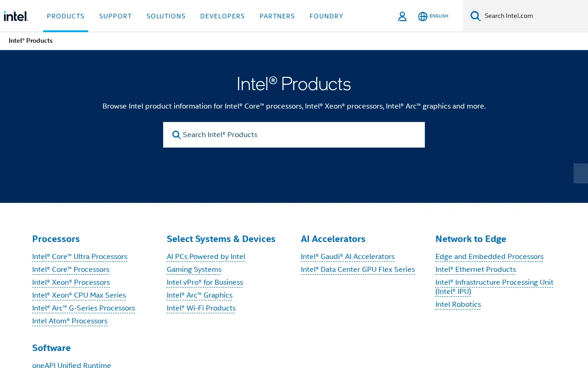Click the magnifier in Search Intel Products box
This screenshot has height=368, width=588.
point(176,135)
